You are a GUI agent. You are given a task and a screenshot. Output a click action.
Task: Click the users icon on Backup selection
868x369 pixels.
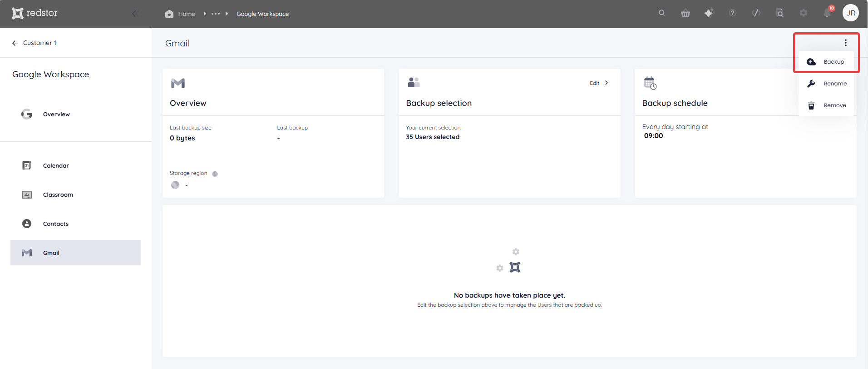click(414, 82)
